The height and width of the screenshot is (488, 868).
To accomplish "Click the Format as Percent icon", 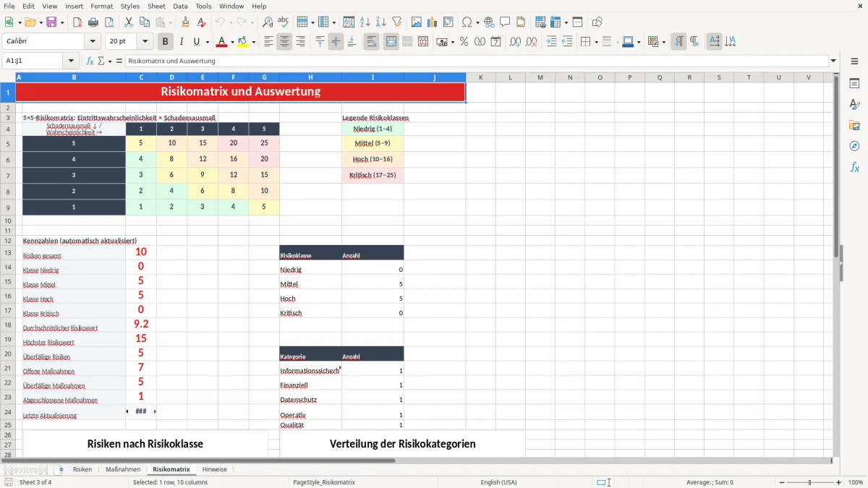I will (x=464, y=42).
